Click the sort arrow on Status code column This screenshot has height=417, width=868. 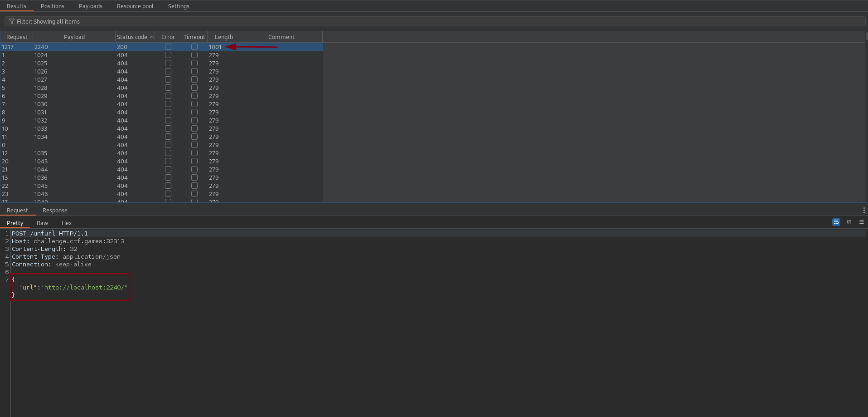click(151, 37)
